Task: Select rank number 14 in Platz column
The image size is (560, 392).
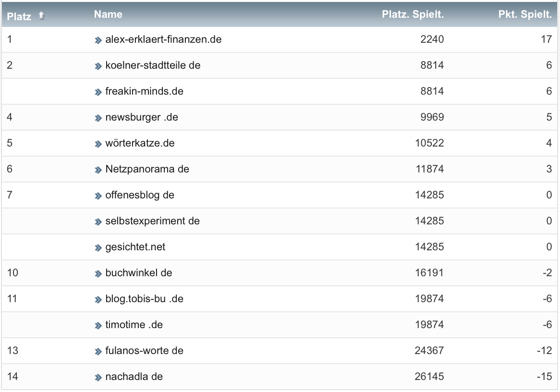Action: click(12, 377)
